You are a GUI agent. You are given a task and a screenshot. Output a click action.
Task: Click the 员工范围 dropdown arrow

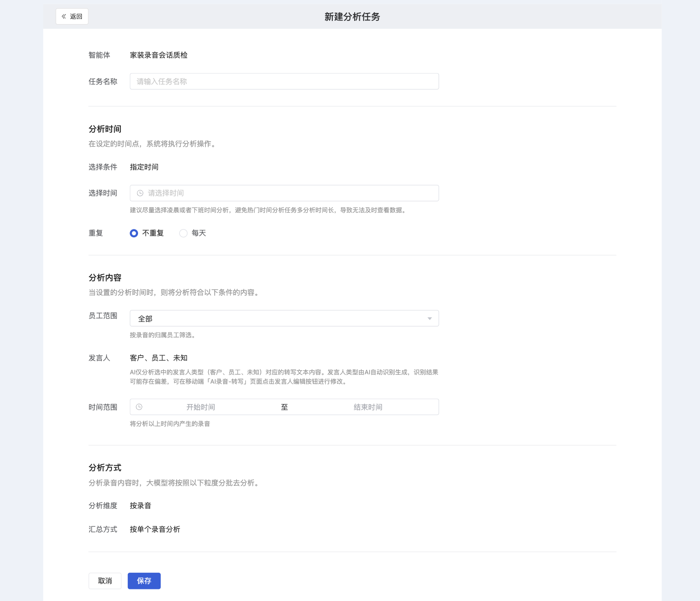(x=429, y=319)
